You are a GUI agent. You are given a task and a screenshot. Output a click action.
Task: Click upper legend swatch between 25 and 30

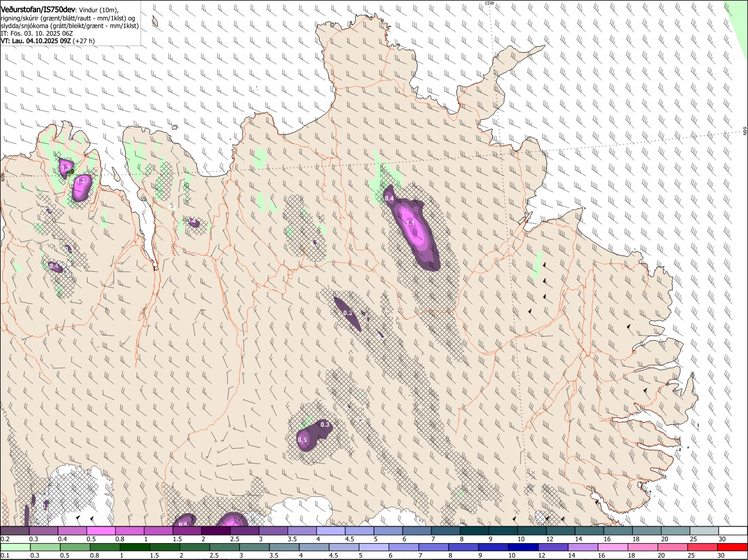[705, 531]
